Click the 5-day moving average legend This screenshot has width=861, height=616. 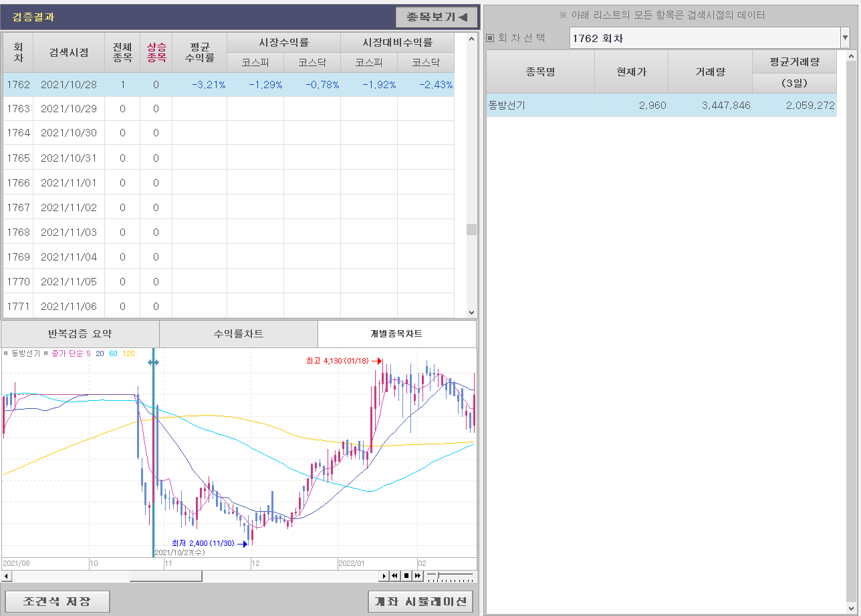tap(88, 353)
